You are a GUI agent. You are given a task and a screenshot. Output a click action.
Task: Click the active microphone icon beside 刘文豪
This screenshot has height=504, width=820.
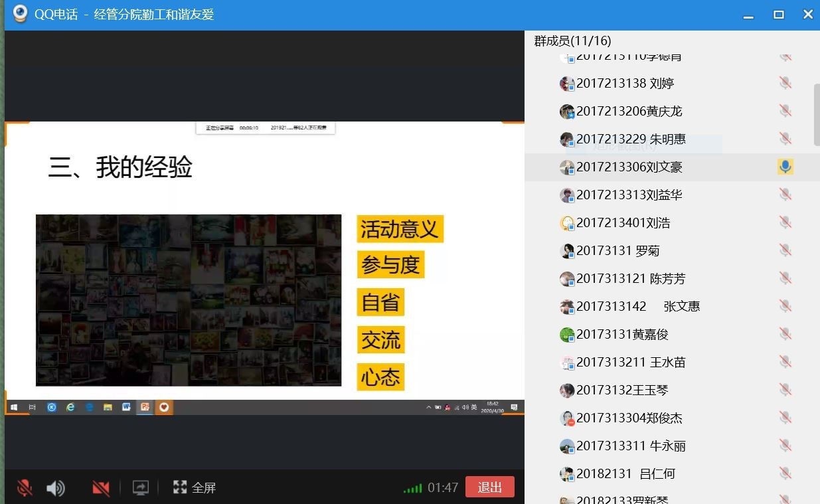click(x=785, y=167)
